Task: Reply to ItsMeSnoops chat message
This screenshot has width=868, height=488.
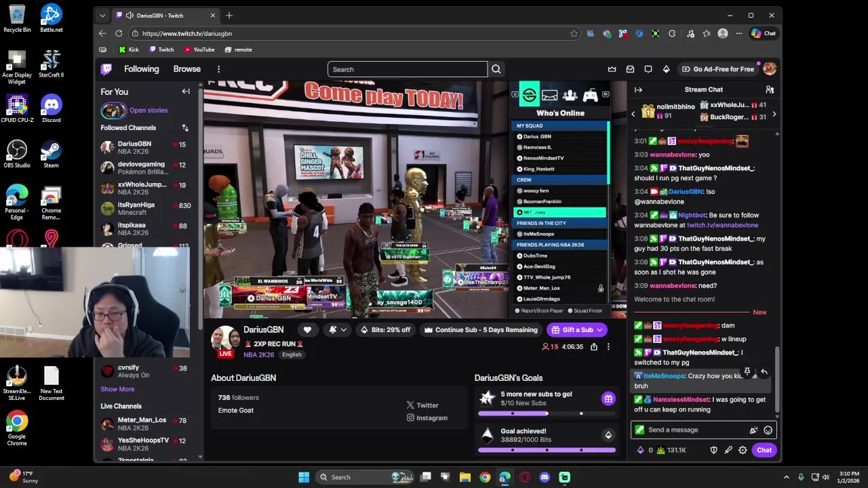Action: click(x=764, y=371)
